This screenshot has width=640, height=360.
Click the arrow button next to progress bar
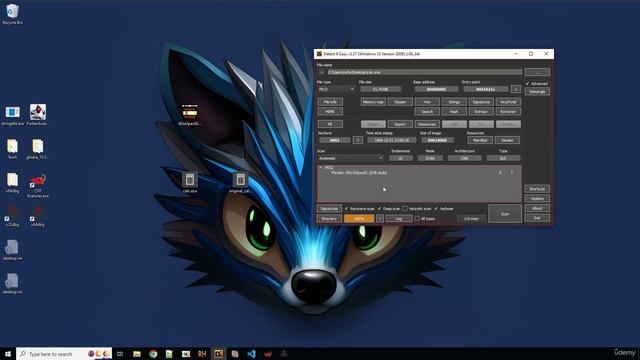[x=380, y=219]
